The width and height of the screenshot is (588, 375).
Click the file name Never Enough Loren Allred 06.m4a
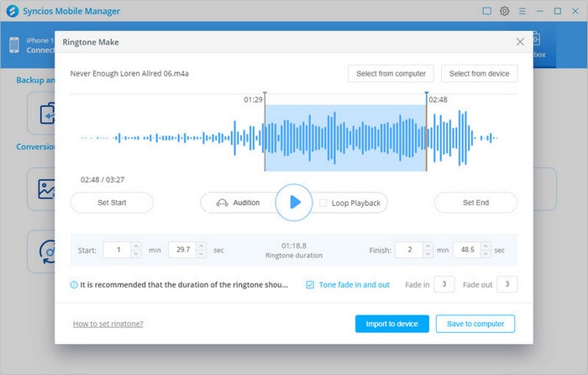point(129,74)
